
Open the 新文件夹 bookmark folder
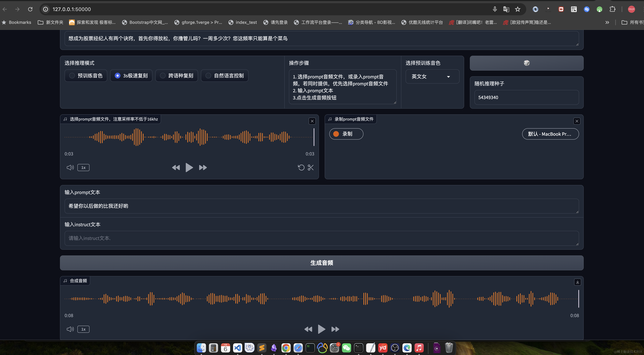[x=51, y=23]
